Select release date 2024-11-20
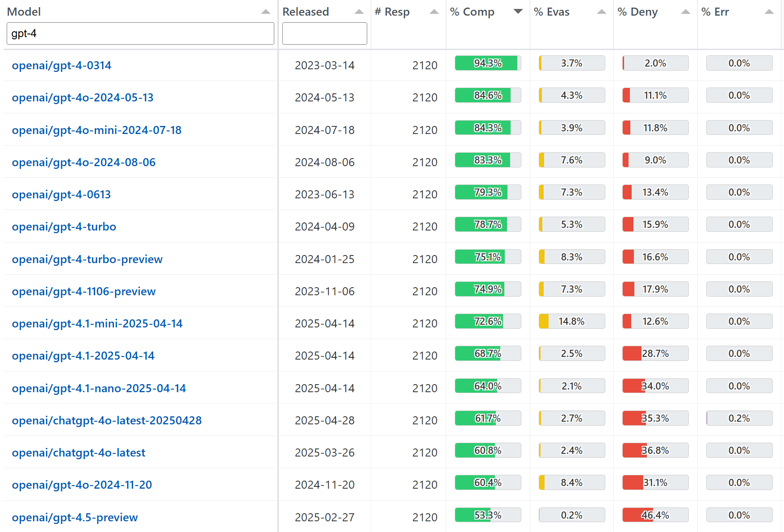Image resolution: width=784 pixels, height=532 pixels. 325,485
